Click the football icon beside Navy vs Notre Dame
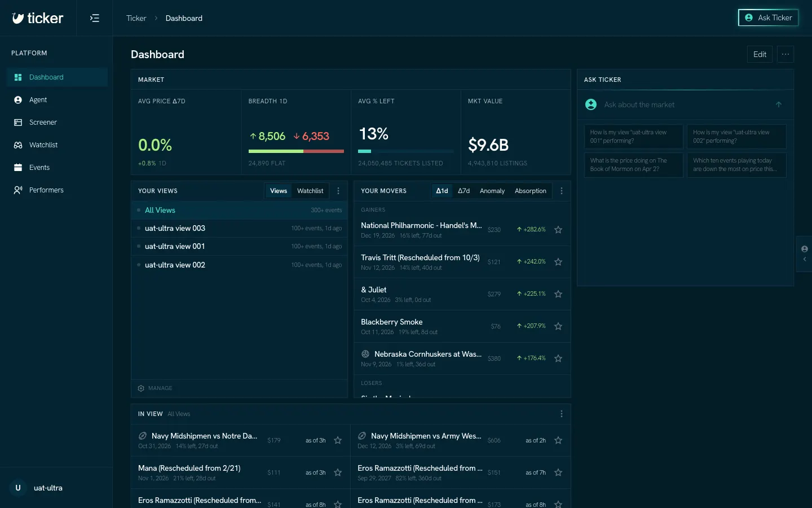Viewport: 812px width, 508px height. pyautogui.click(x=143, y=436)
